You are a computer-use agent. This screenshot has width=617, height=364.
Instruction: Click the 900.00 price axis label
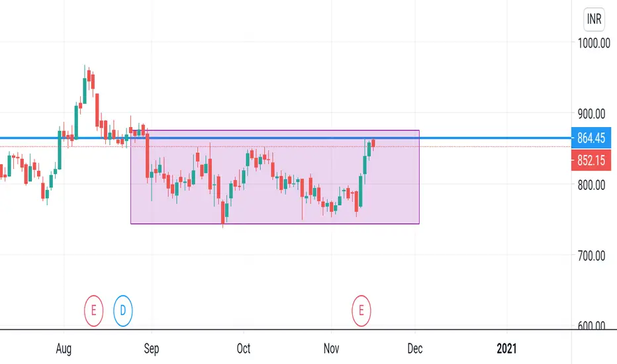click(x=591, y=114)
